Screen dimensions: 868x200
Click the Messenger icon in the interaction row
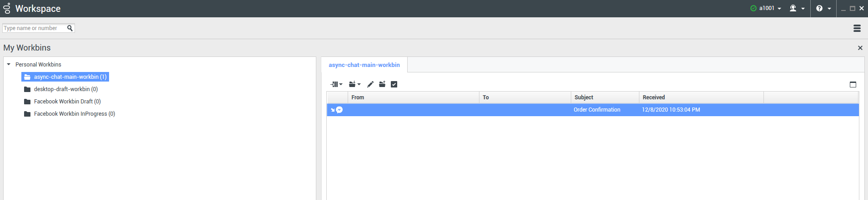tap(339, 110)
